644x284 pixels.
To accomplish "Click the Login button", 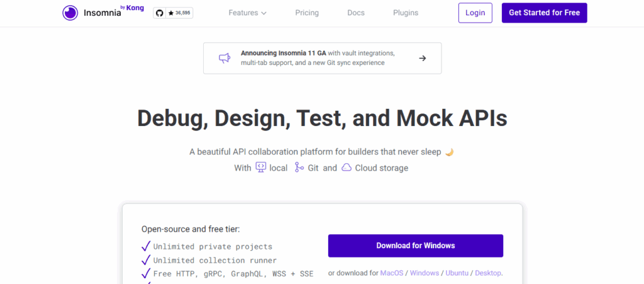I will pos(475,13).
